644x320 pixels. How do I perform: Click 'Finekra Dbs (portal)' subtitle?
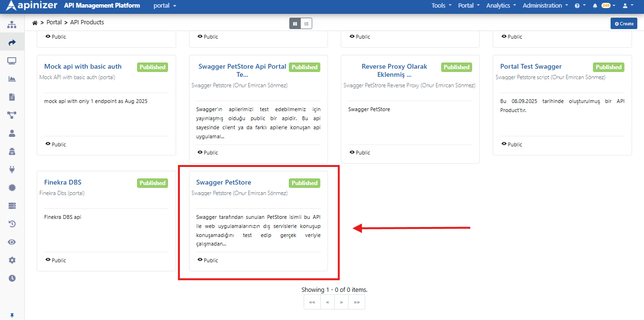pyautogui.click(x=62, y=193)
